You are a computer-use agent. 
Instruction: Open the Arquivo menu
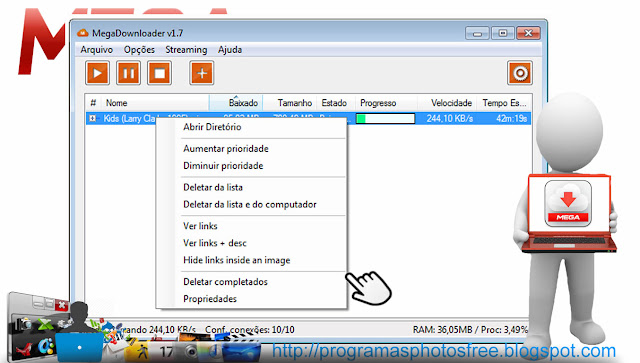96,50
